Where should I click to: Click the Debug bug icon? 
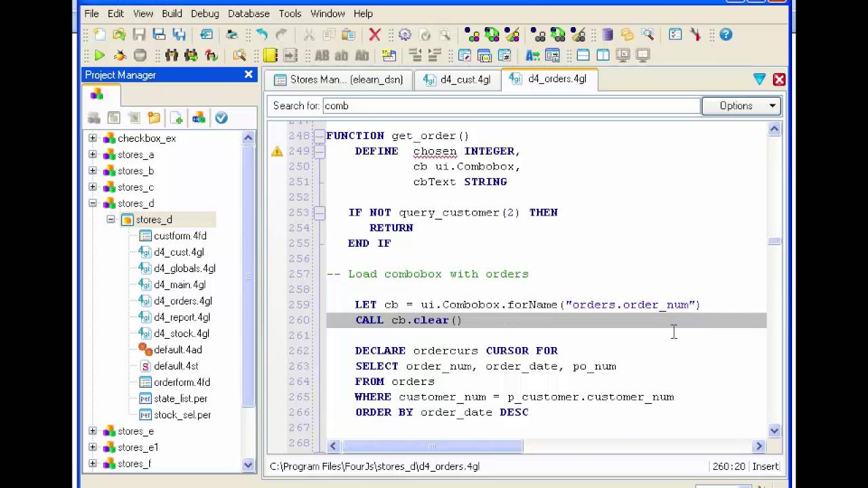(x=119, y=56)
